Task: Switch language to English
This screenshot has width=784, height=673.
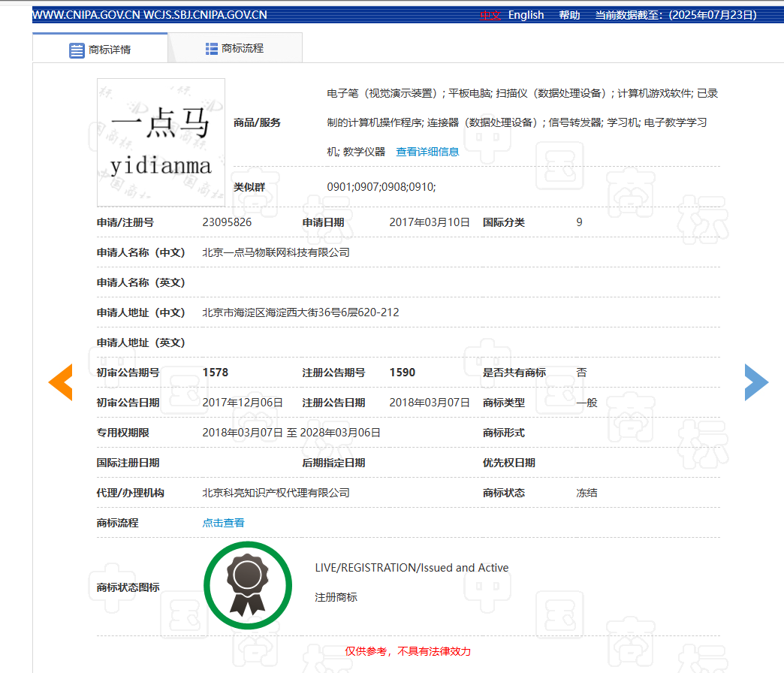Action: (x=526, y=15)
